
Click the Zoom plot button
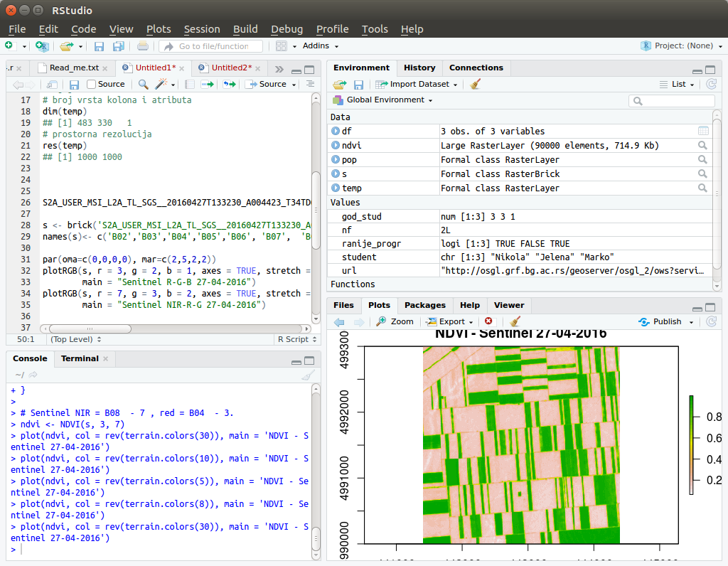tap(395, 321)
